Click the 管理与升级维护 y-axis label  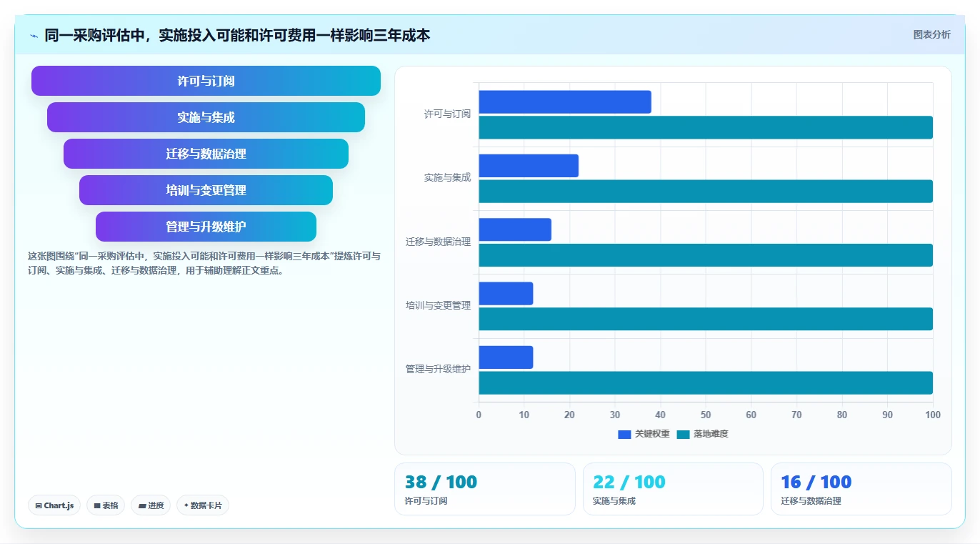pos(439,369)
